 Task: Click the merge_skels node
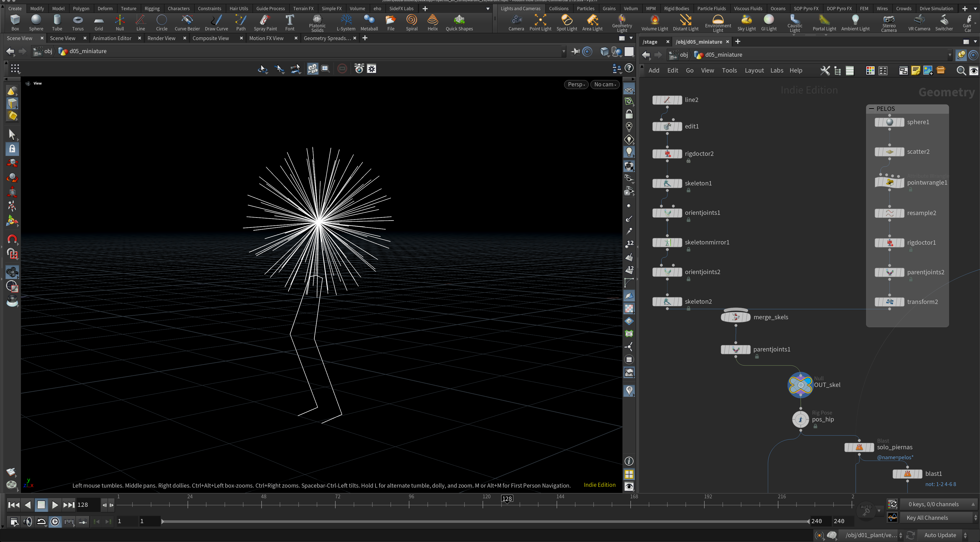click(x=735, y=317)
